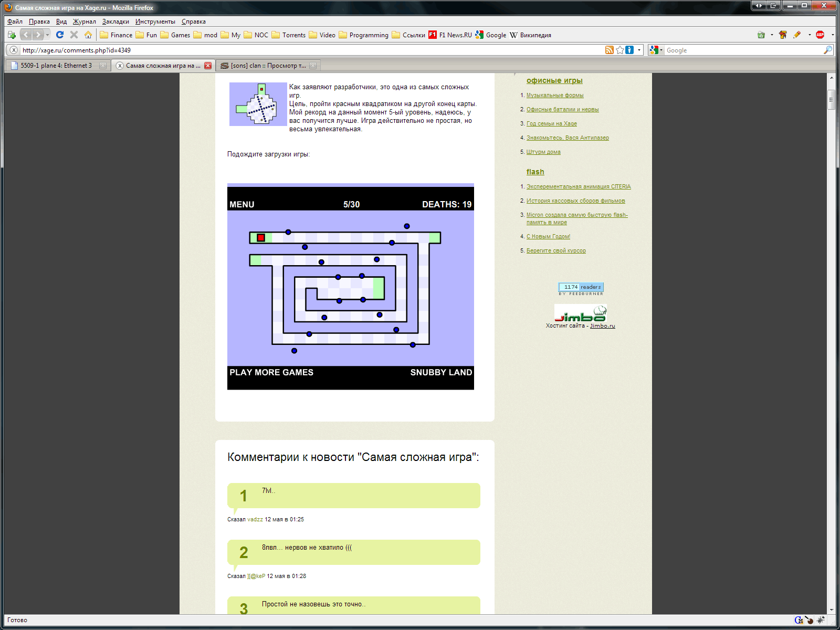Stop loading with the X stop icon
Image resolution: width=840 pixels, height=630 pixels.
click(74, 35)
